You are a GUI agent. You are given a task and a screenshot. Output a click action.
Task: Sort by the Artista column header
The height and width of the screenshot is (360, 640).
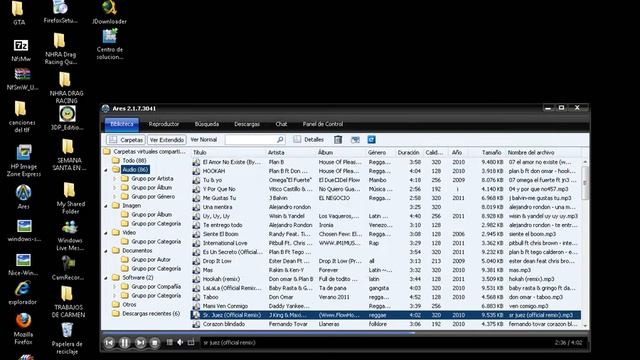pyautogui.click(x=291, y=152)
